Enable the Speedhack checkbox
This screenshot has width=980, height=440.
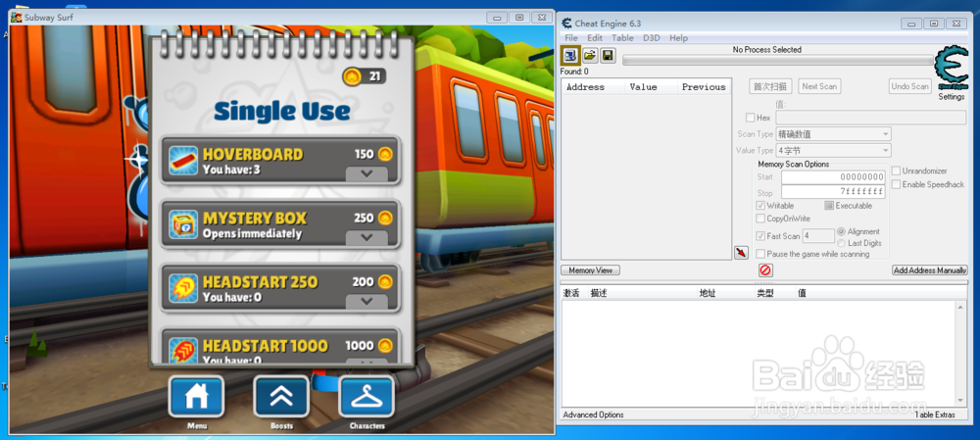pyautogui.click(x=896, y=184)
